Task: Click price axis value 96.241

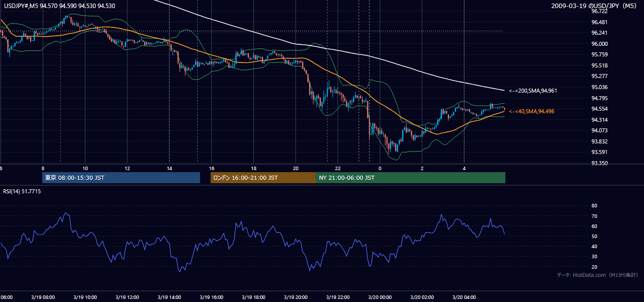Action: pyautogui.click(x=599, y=33)
